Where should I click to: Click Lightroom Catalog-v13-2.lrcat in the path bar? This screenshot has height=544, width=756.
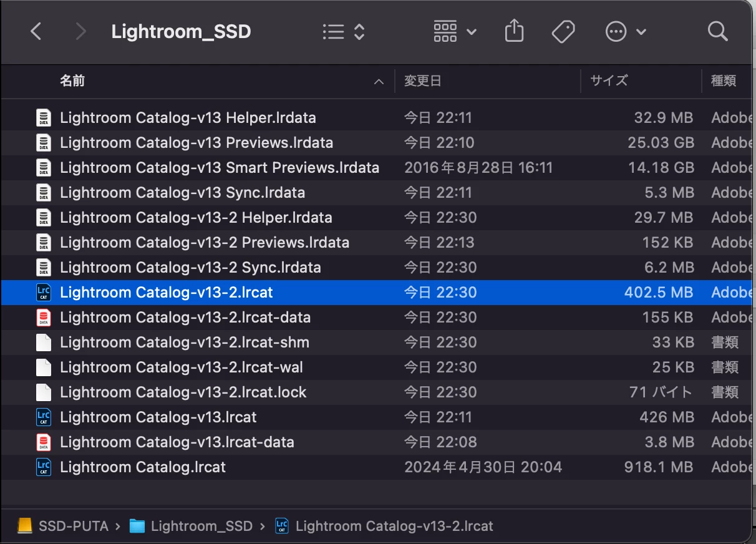point(384,526)
